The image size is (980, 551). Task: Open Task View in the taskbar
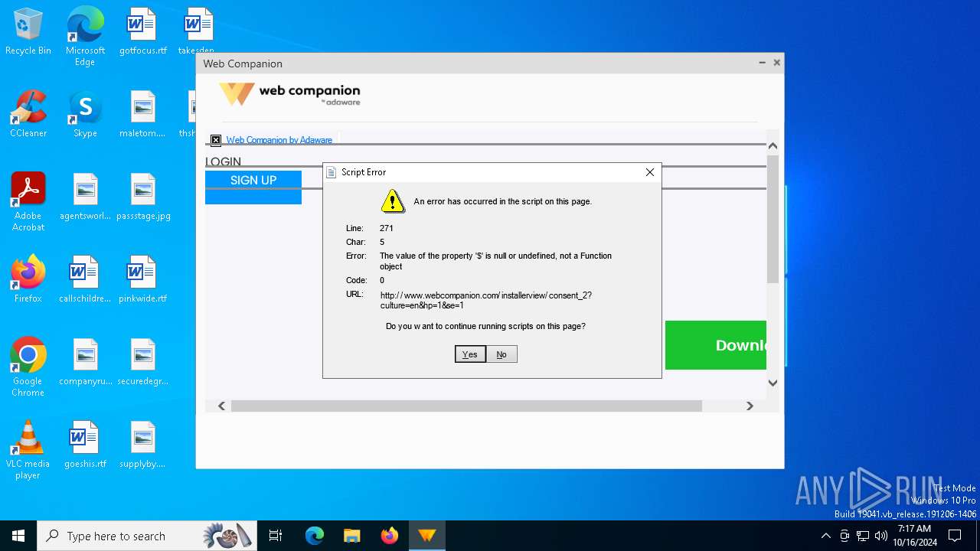(276, 536)
